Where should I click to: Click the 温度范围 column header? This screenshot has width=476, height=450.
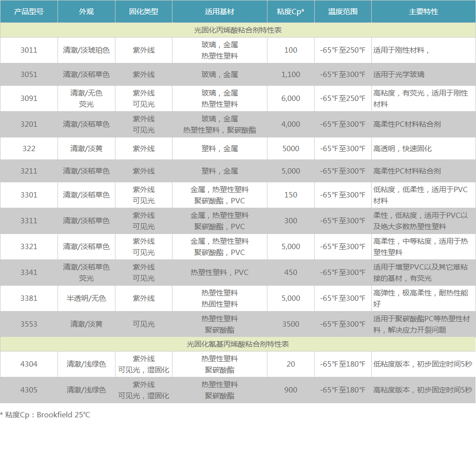point(343,11)
